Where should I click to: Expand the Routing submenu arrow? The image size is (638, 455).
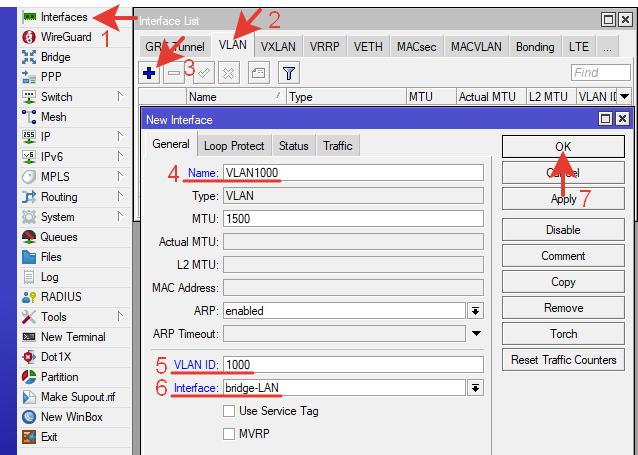pos(120,196)
